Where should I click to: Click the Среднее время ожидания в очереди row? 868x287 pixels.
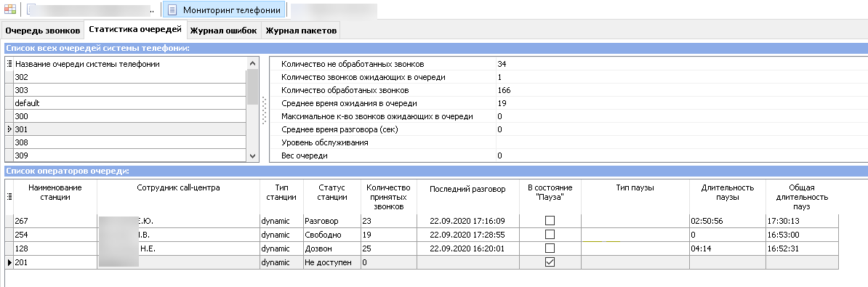tap(569, 103)
